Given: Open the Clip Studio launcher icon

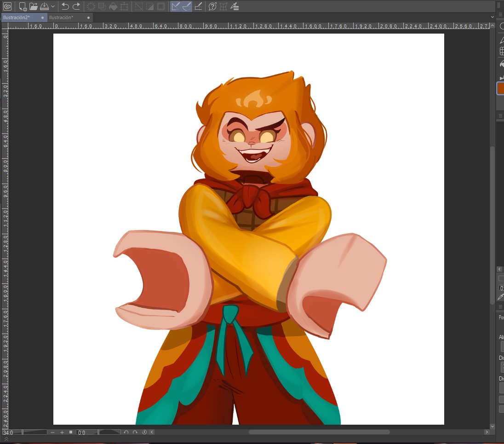Looking at the screenshot, I should [x=7, y=6].
